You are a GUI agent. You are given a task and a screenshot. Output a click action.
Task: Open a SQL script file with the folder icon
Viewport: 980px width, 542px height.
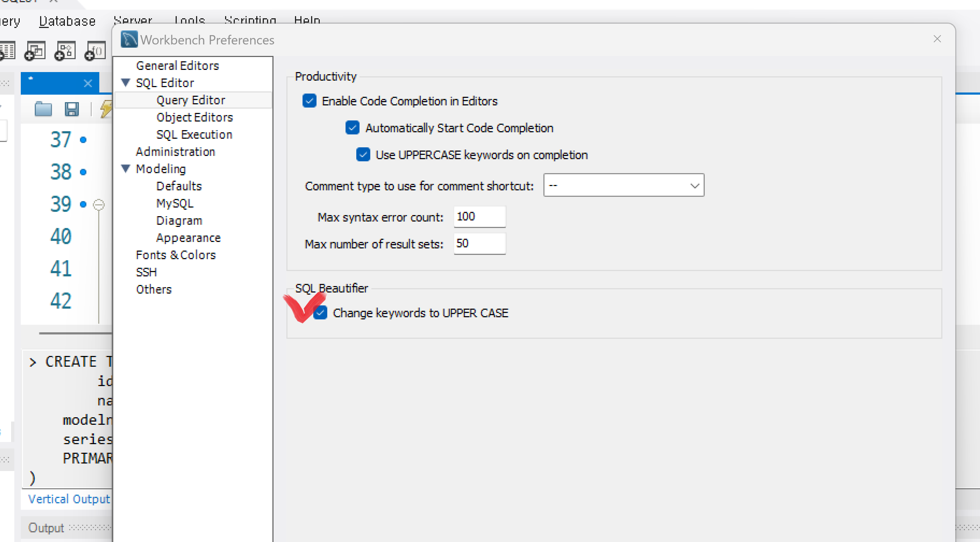(x=43, y=109)
